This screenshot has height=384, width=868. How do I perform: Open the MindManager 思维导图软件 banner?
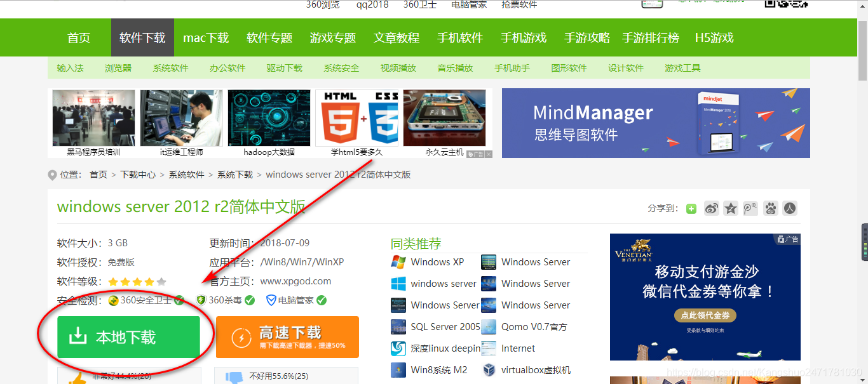[656, 123]
